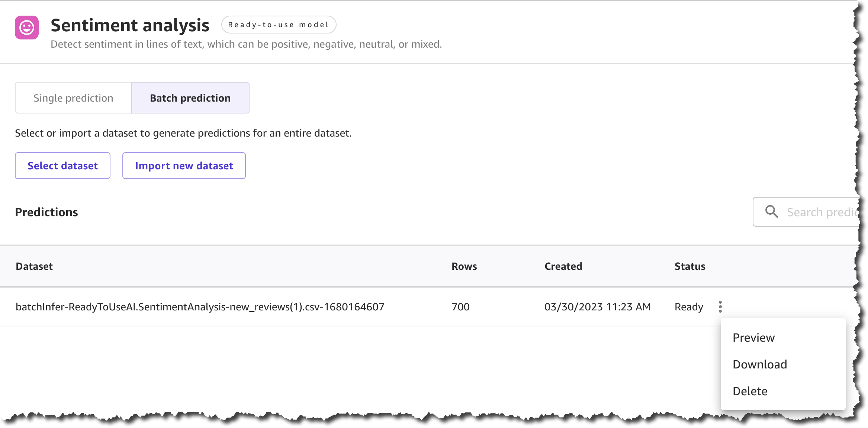
Task: Click the Ready-to-use model badge
Action: click(279, 25)
